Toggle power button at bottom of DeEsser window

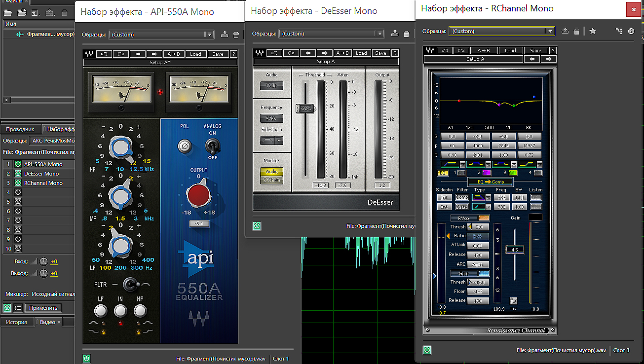click(257, 226)
